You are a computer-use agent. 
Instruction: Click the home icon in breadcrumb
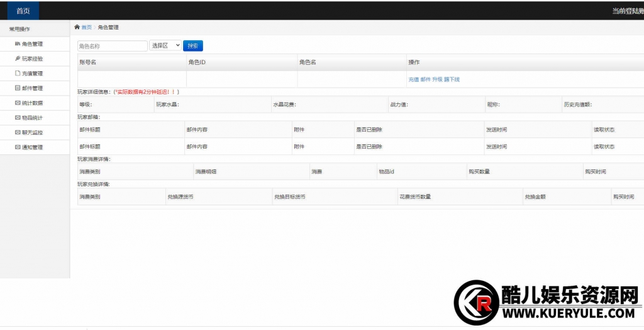(77, 27)
